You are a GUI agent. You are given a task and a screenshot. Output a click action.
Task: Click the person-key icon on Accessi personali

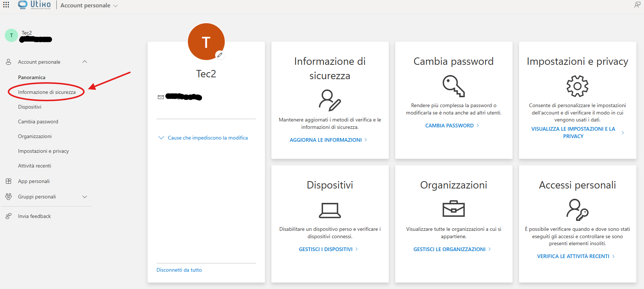[x=577, y=209]
